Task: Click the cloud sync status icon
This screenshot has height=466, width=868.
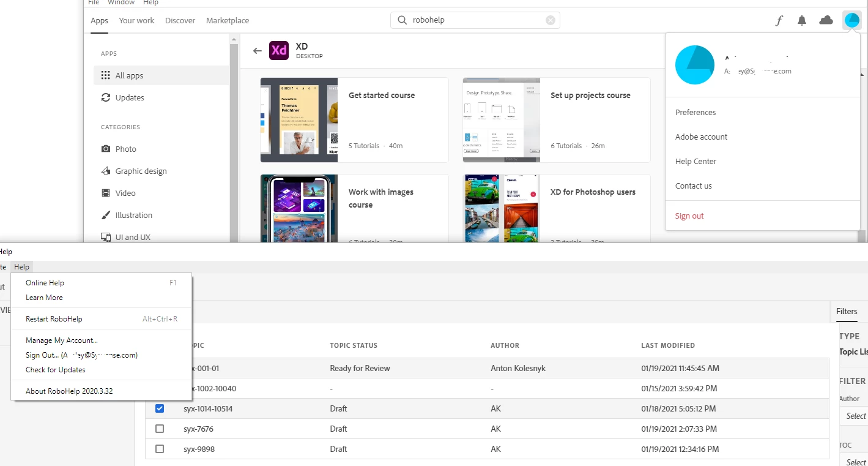Action: tap(826, 20)
